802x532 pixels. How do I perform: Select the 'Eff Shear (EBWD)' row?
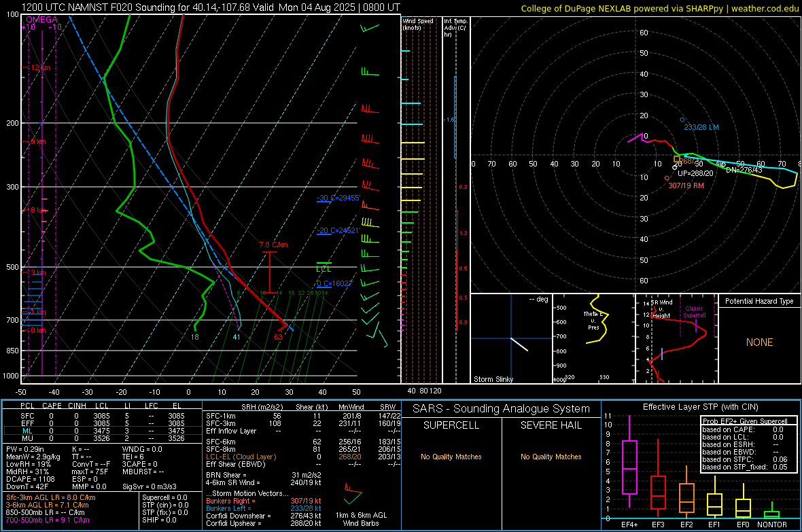pos(303,465)
